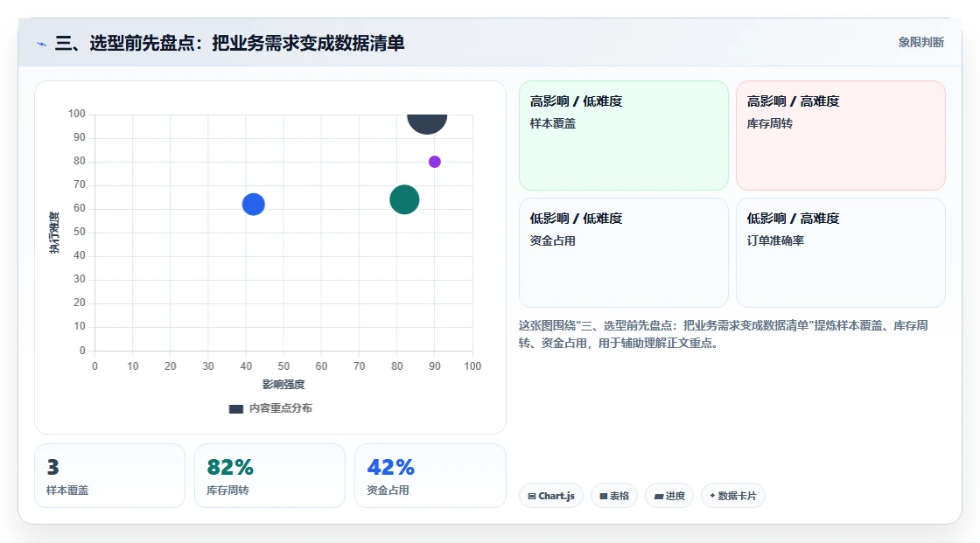Click the teal green bubble in the chart
Image resolution: width=980 pixels, height=543 pixels.
(404, 200)
